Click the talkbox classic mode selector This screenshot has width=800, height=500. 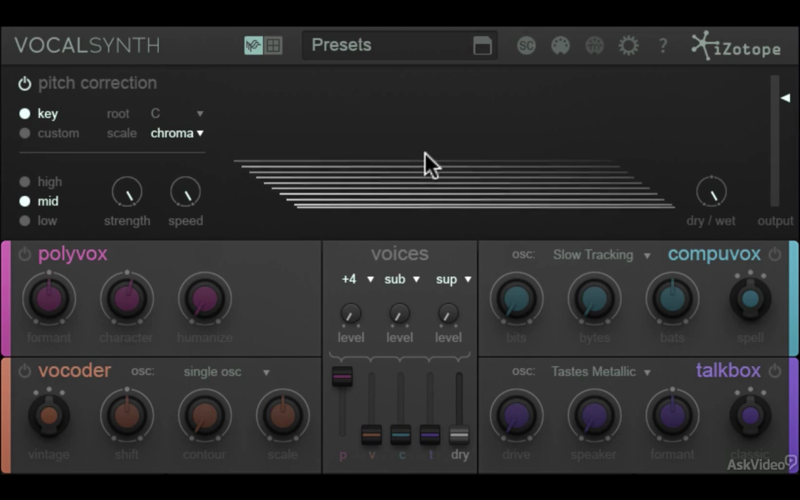tap(750, 415)
